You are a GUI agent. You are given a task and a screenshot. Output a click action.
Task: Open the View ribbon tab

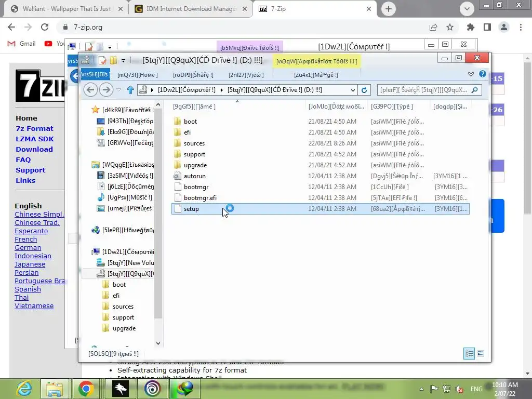point(246,75)
